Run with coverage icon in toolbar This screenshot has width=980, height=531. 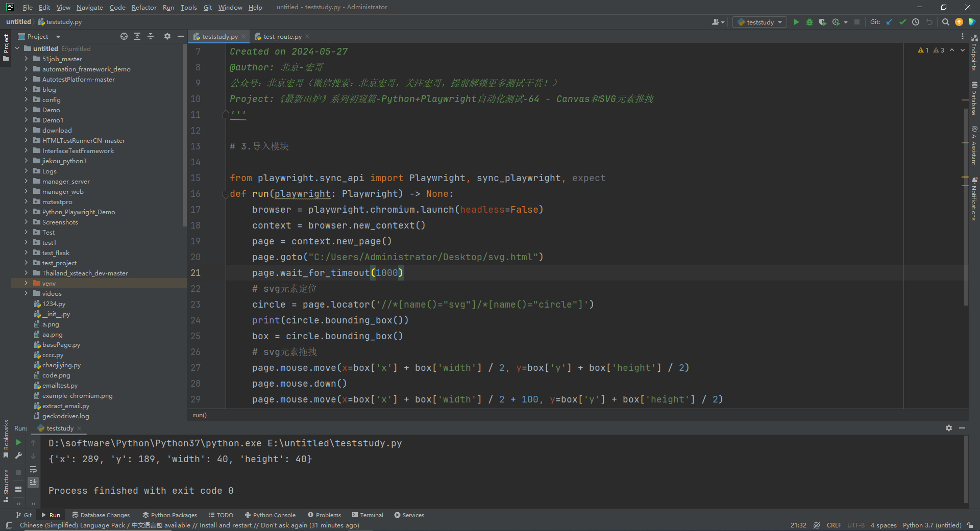(822, 22)
